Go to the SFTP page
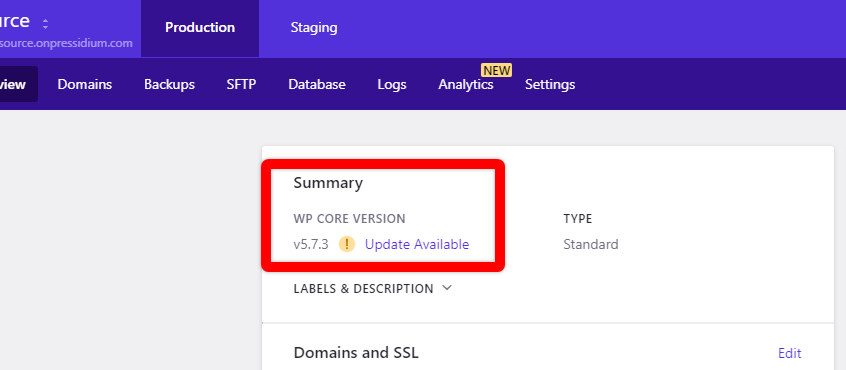This screenshot has height=370, width=846. pyautogui.click(x=241, y=85)
